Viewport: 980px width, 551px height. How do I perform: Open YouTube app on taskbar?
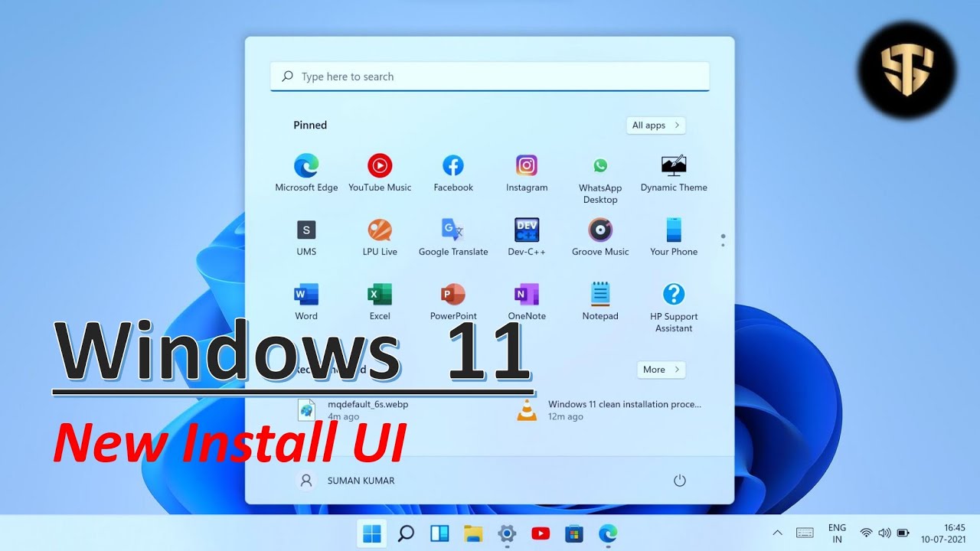[x=541, y=533]
